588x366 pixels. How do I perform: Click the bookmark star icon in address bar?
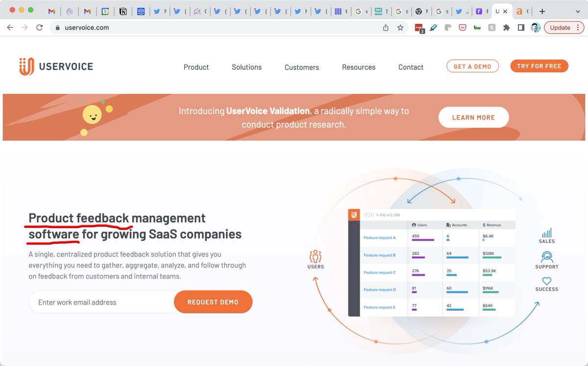(400, 28)
